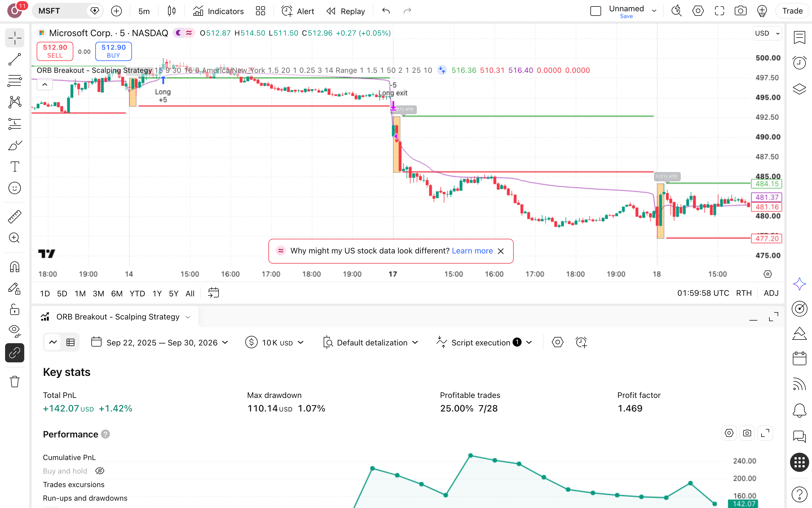The image size is (812, 508).
Task: Open the watchlist panel icon
Action: 799,38
